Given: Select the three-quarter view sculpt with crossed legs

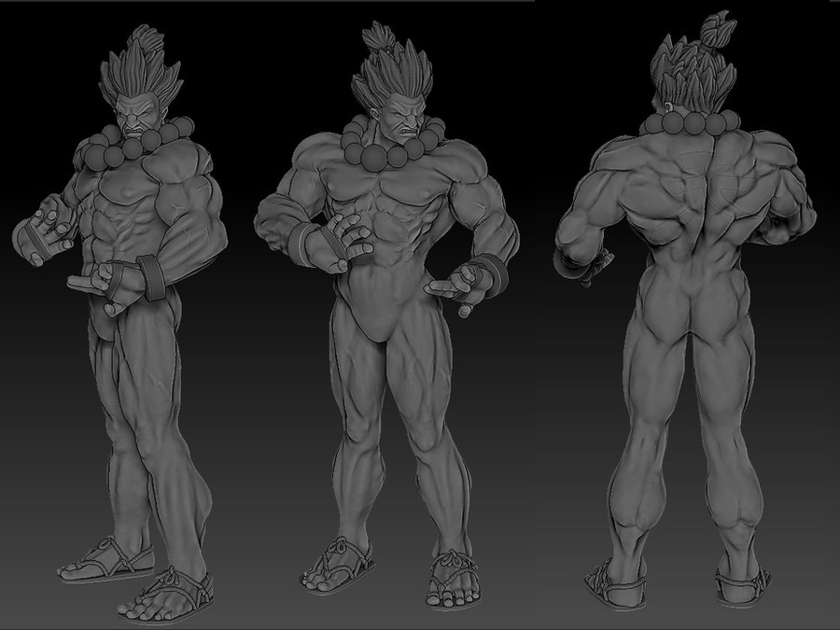Looking at the screenshot, I should tap(120, 324).
